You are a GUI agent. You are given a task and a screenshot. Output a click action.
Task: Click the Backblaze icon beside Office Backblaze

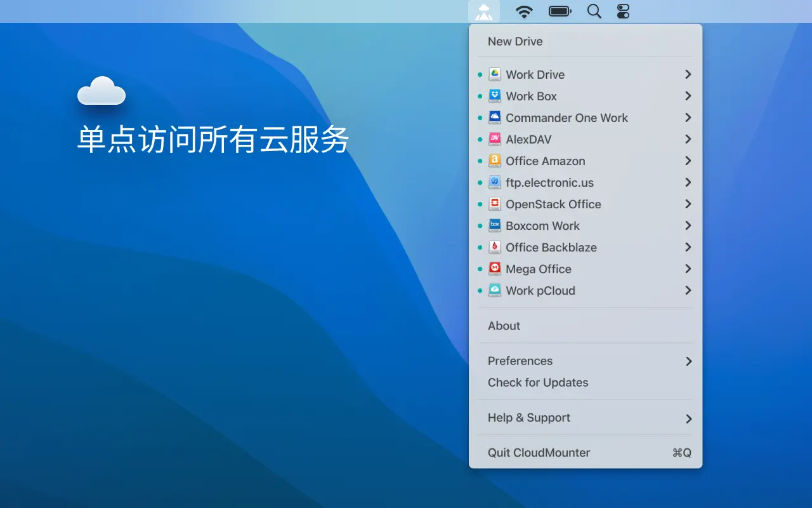[495, 247]
